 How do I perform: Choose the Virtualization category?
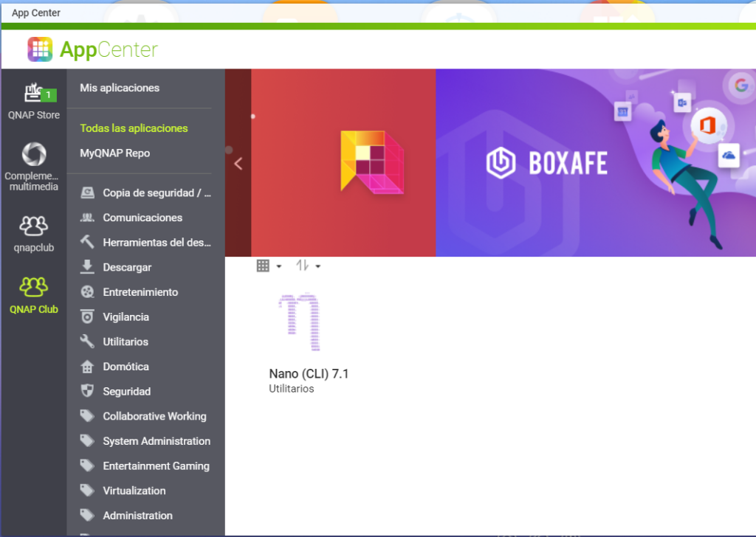[x=134, y=491]
